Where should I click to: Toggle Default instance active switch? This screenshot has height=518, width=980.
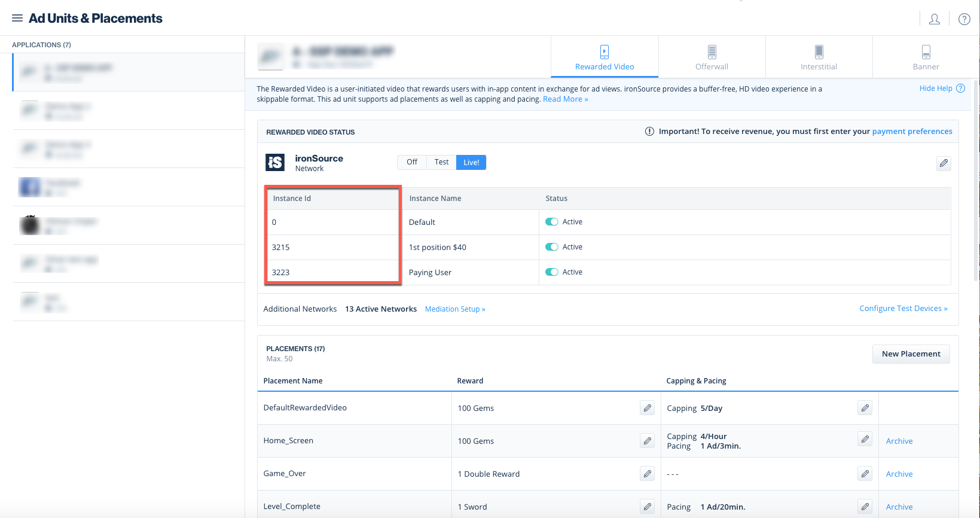pyautogui.click(x=552, y=222)
